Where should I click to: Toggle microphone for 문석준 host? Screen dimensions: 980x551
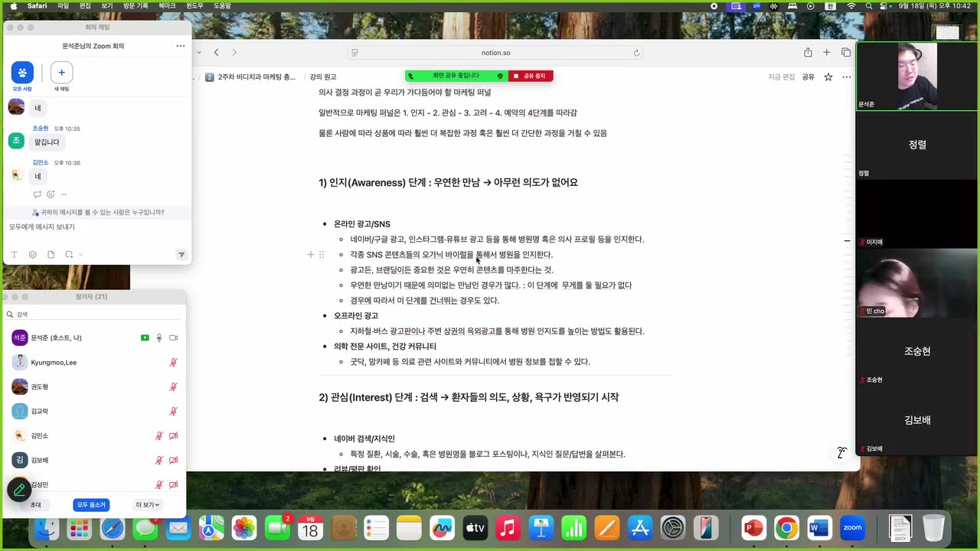159,337
